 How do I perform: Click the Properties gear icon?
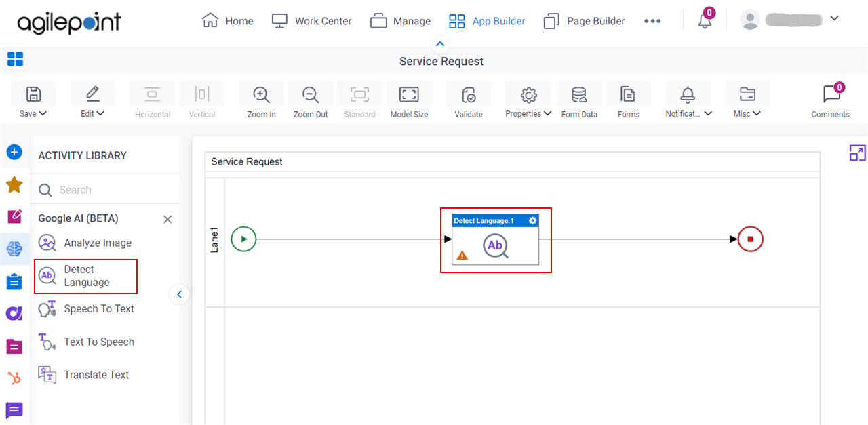click(529, 94)
